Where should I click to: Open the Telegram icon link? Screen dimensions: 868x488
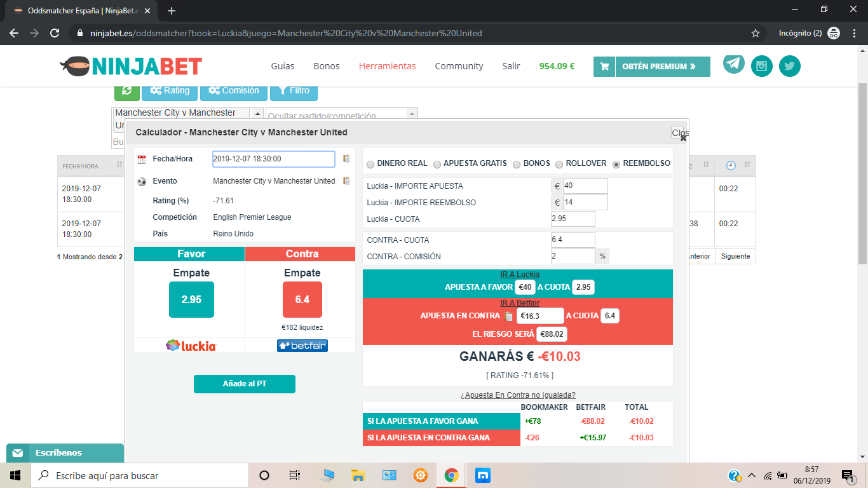click(734, 64)
